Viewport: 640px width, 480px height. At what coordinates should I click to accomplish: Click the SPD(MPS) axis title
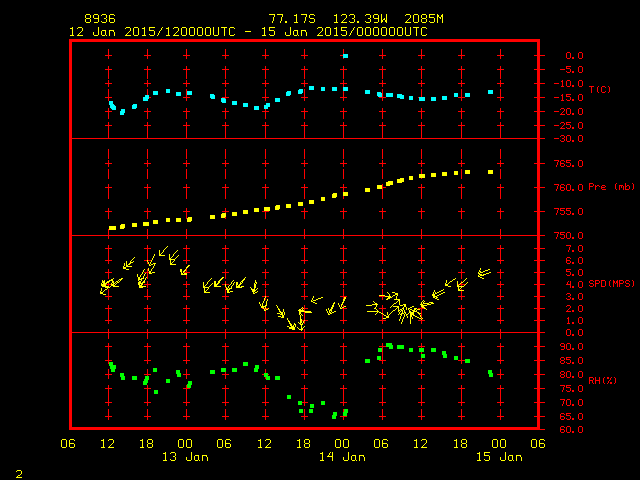[x=611, y=283]
